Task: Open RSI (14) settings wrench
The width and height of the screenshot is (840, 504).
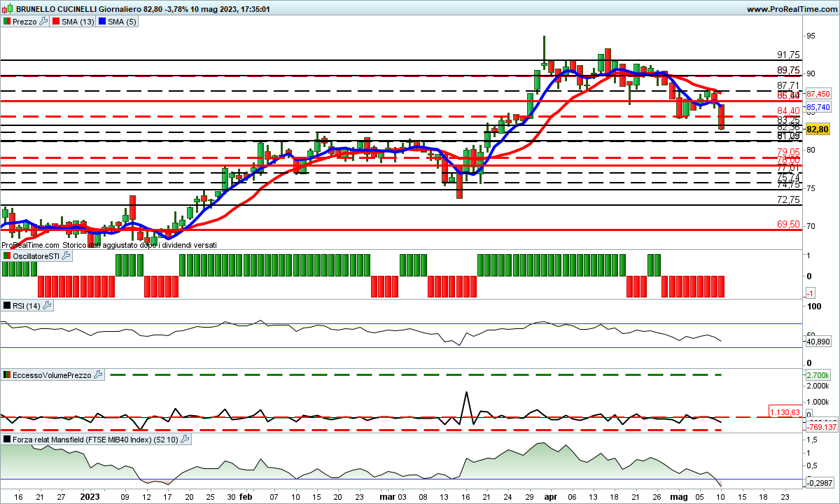Action: point(48,306)
